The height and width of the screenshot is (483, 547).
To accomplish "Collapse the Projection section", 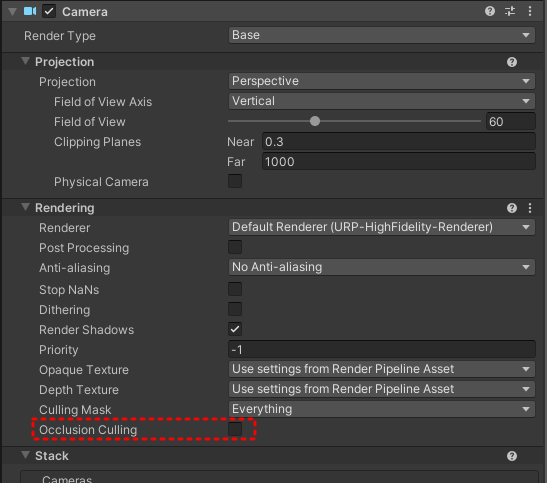I will pyautogui.click(x=25, y=61).
